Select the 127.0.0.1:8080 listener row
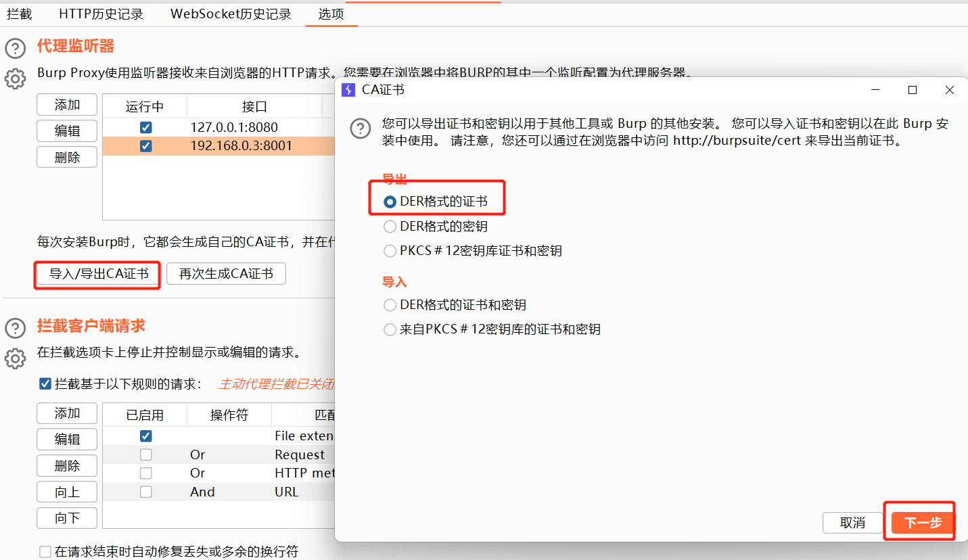 point(218,127)
